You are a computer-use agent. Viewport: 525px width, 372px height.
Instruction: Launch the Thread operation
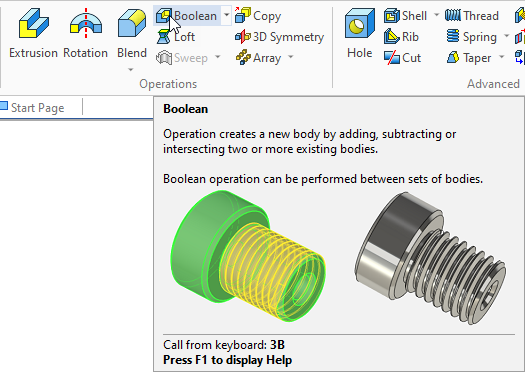pos(472,16)
